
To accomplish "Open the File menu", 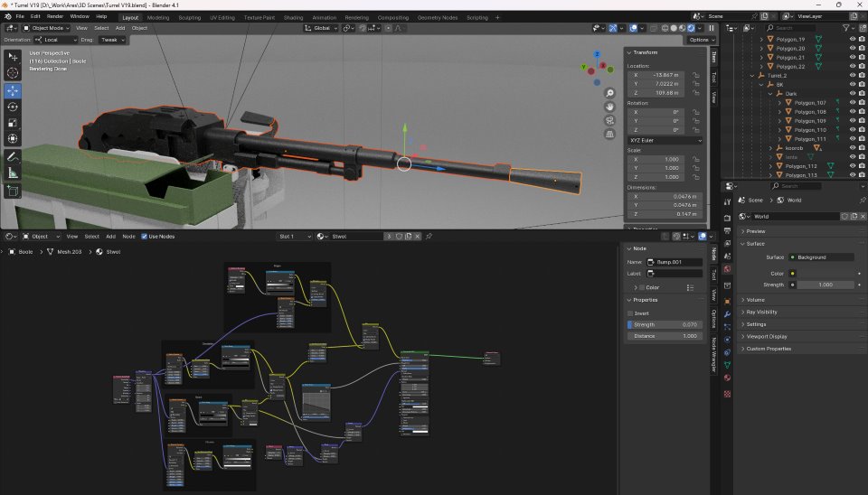I will [20, 16].
